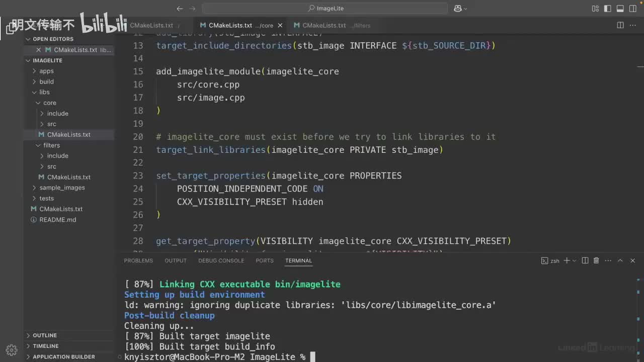This screenshot has width=644, height=362.
Task: Go back using the title bar arrow
Action: pos(180,9)
